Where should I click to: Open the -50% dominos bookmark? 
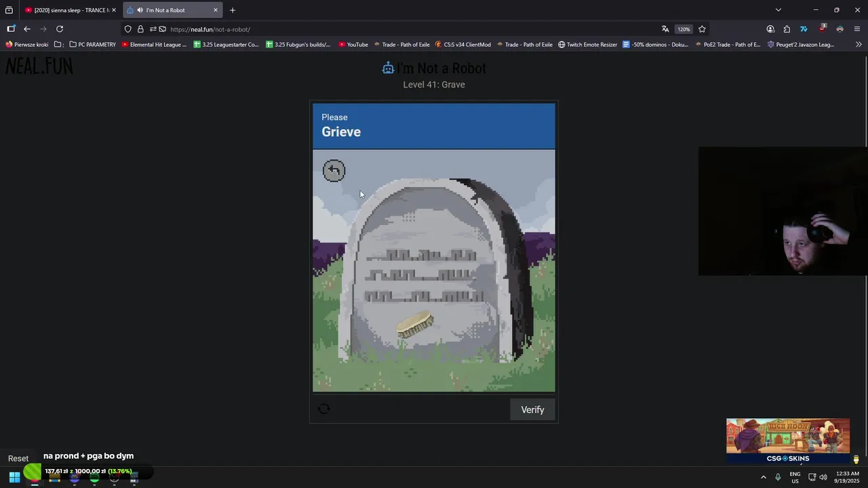[x=655, y=45]
